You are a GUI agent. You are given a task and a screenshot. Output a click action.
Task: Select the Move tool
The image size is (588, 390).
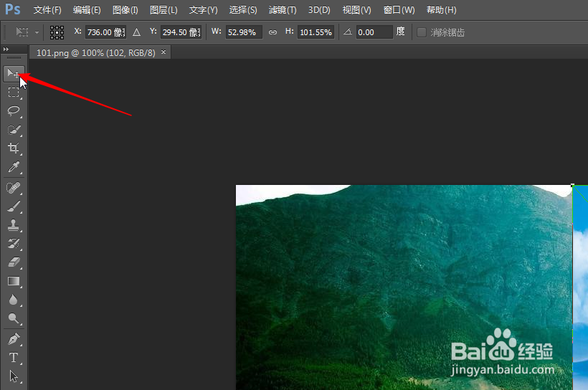tap(14, 74)
